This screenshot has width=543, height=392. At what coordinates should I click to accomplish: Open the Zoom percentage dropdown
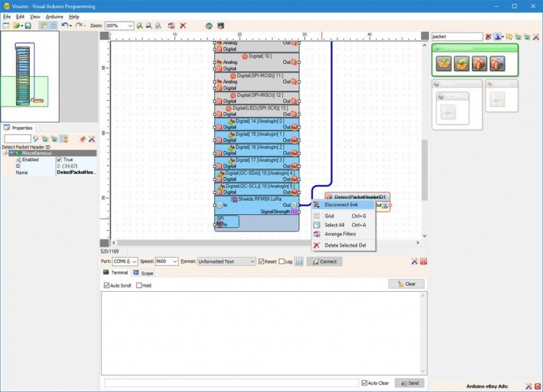(x=130, y=25)
